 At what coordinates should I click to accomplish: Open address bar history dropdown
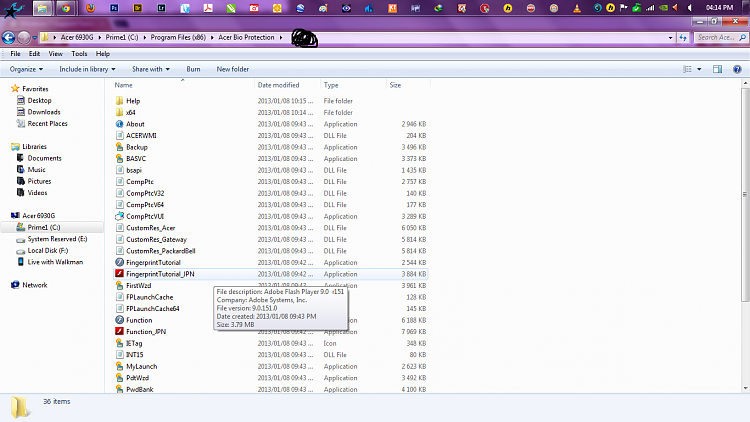(x=670, y=37)
